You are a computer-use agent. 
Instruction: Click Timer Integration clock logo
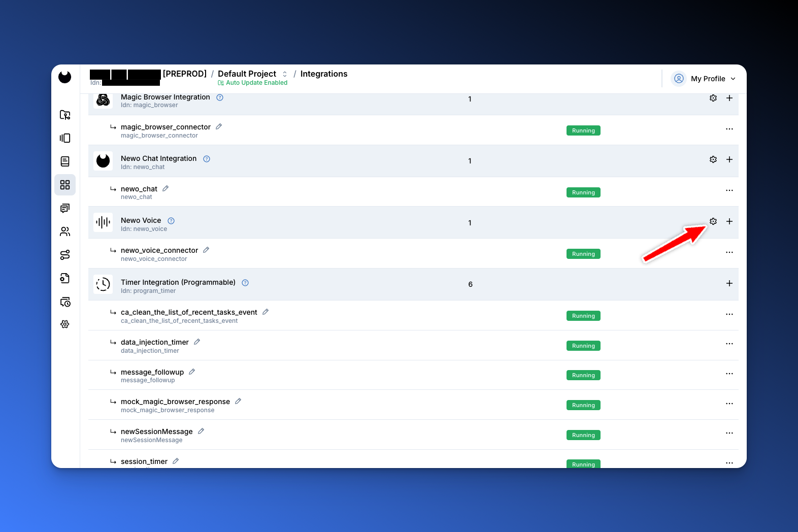tap(103, 284)
